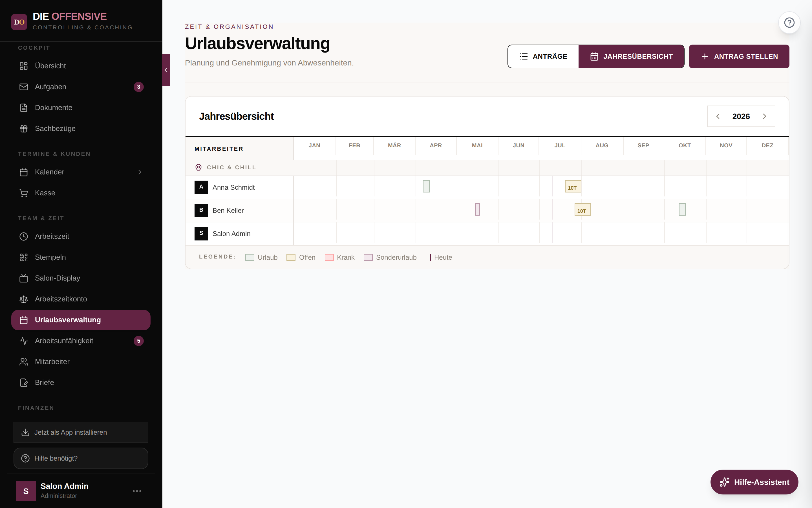Screen dimensions: 812x508
Task: Open Mitarbeiter people icon
Action: pyautogui.click(x=23, y=362)
